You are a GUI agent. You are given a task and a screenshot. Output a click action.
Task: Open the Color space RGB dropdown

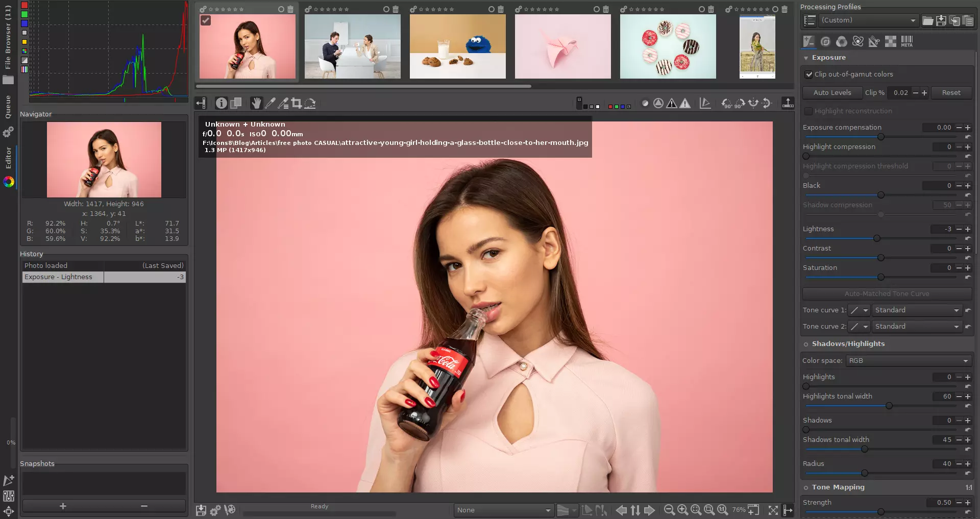pos(909,361)
